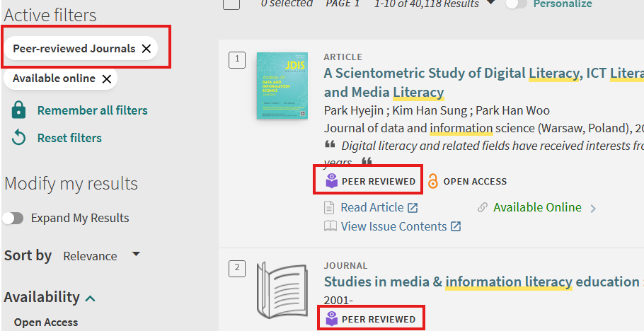This screenshot has height=331, width=644.
Task: Click result number 2 checkbox box
Action: (x=237, y=269)
